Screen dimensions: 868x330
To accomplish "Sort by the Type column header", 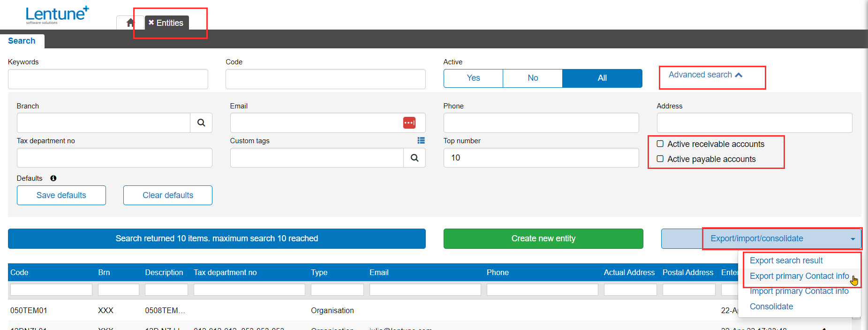I will pos(319,272).
